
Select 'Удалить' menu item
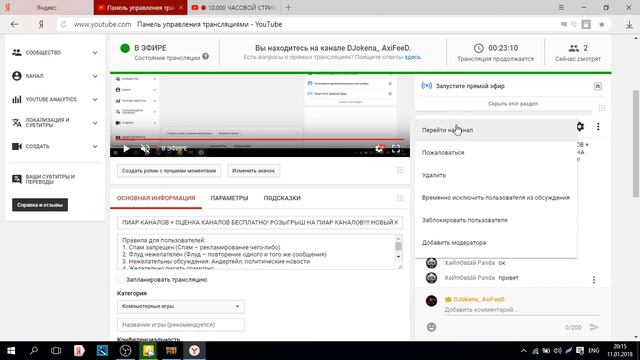[496, 175]
